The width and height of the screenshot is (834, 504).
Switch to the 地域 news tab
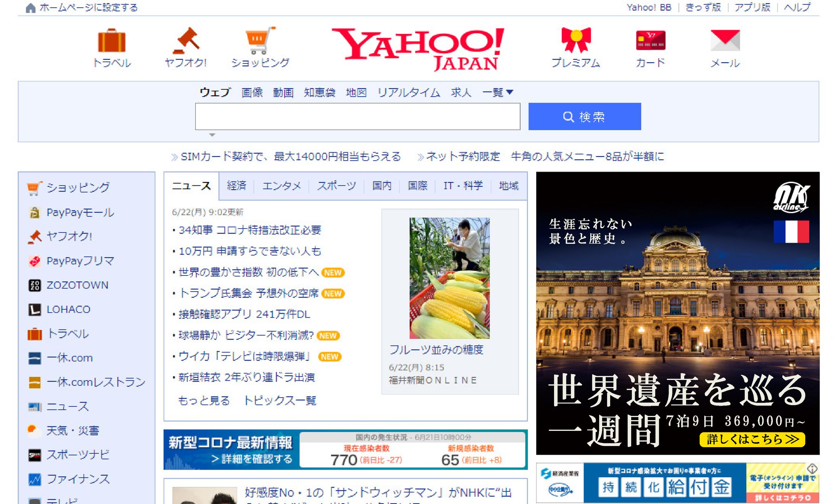point(509,186)
